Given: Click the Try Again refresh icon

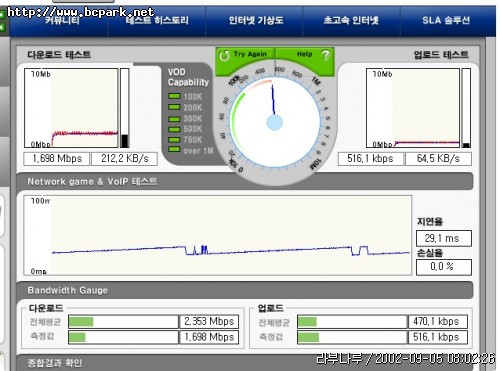Looking at the screenshot, I should [224, 55].
